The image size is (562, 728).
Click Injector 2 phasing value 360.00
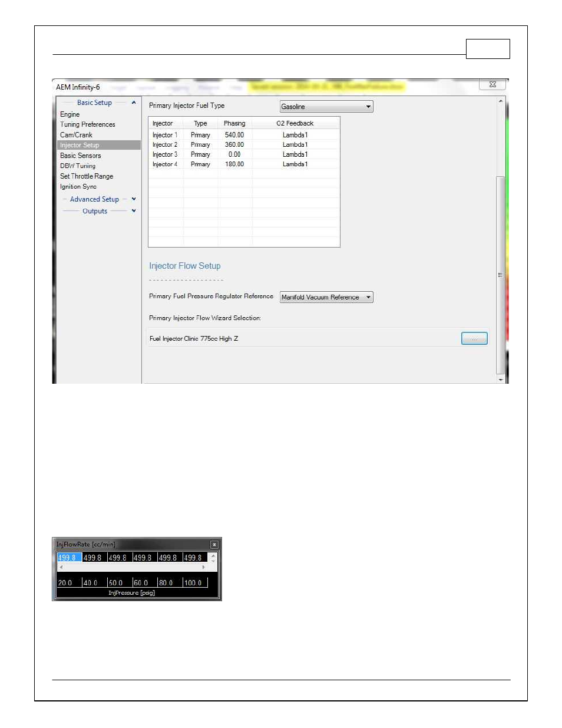(234, 144)
